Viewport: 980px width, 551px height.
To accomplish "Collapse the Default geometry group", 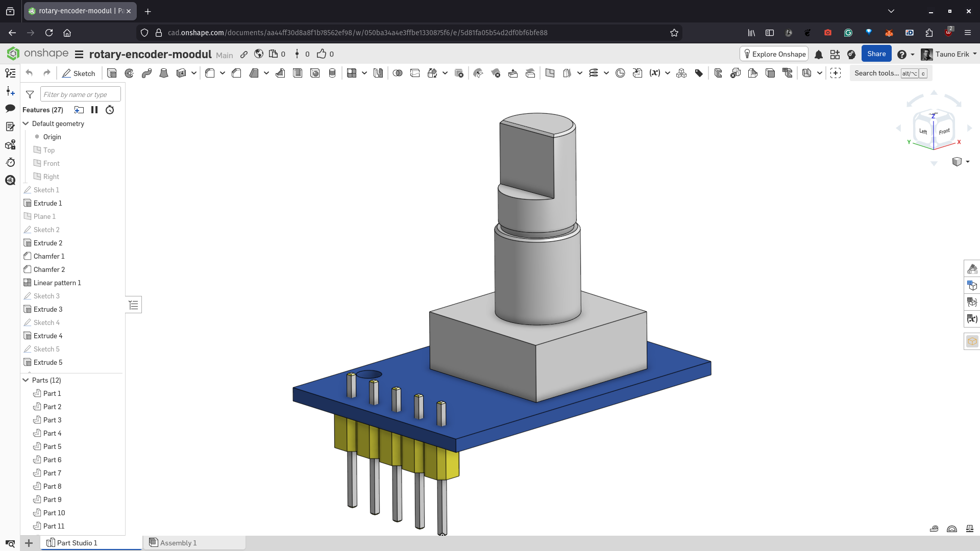I will [x=26, y=123].
